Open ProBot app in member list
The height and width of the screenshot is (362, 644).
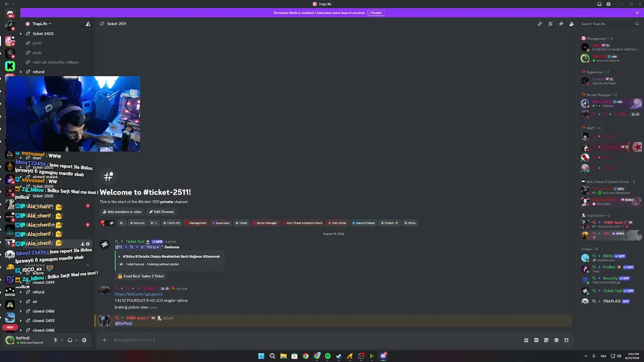(611, 268)
